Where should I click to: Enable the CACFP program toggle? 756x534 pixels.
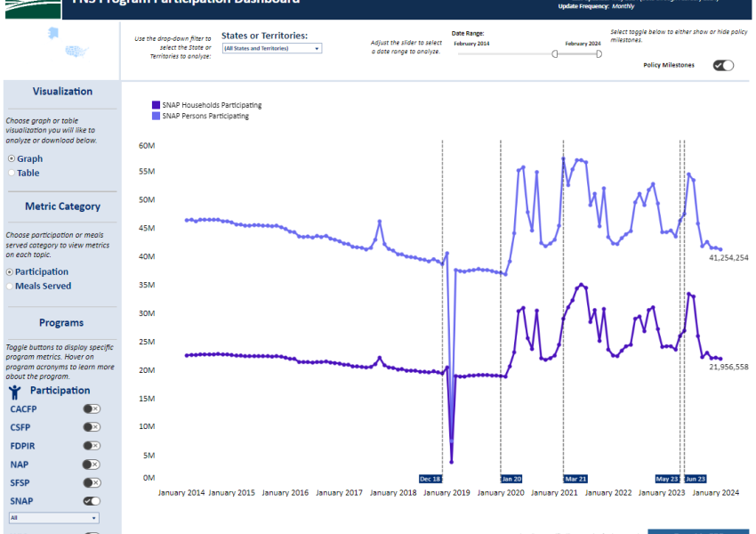coord(92,409)
